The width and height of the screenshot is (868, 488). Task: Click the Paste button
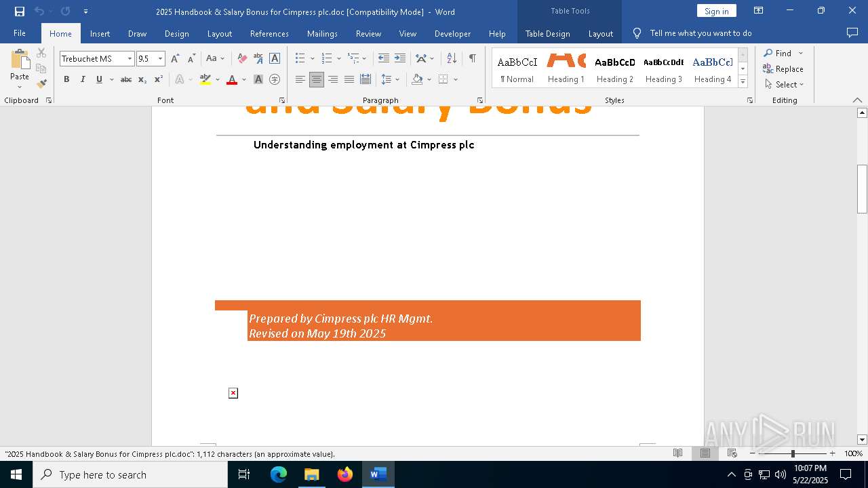pyautogui.click(x=20, y=65)
